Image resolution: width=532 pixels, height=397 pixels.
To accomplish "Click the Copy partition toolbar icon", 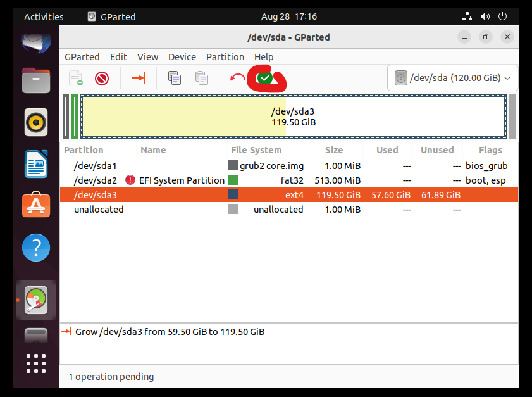I will (x=174, y=79).
